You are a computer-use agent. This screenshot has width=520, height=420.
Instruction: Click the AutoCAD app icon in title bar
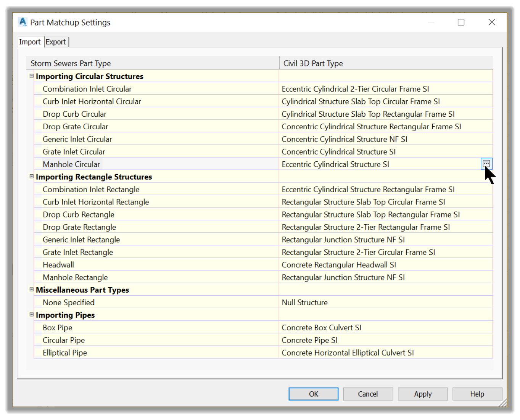tap(23, 22)
